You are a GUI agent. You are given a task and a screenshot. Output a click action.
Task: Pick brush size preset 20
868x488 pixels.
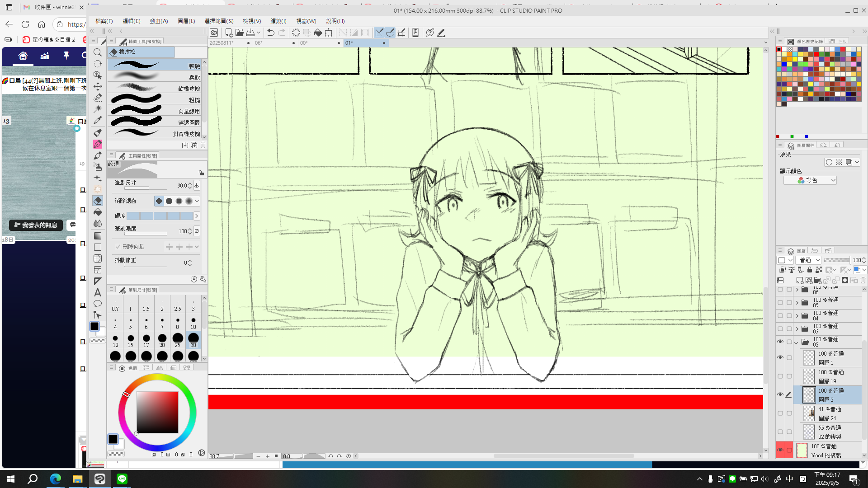(x=162, y=340)
